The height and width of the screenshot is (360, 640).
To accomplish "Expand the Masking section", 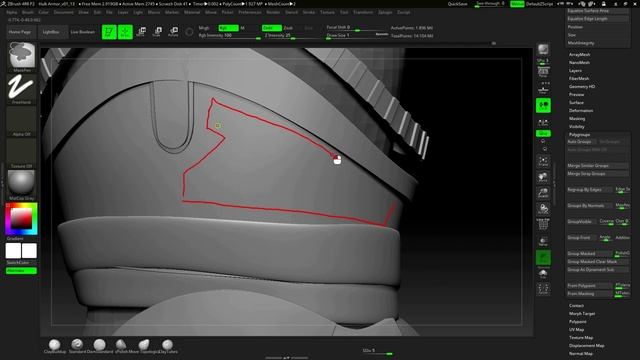I will pos(577,118).
